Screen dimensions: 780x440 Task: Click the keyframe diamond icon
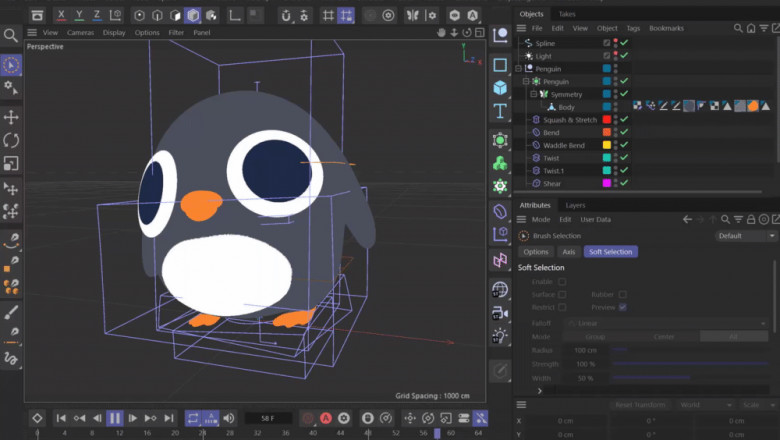click(37, 418)
